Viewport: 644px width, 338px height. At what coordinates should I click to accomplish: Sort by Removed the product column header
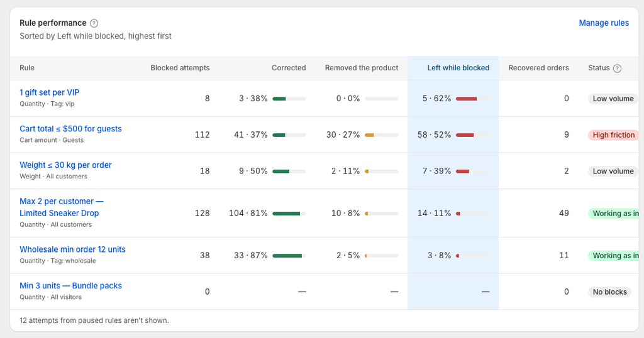[362, 68]
